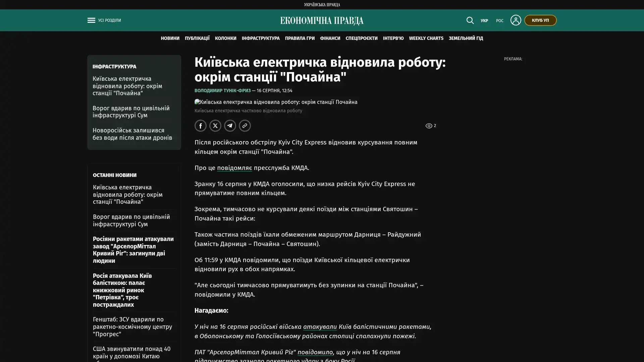Open the Земельний гід section
This screenshot has height=362, width=644.
(x=466, y=38)
